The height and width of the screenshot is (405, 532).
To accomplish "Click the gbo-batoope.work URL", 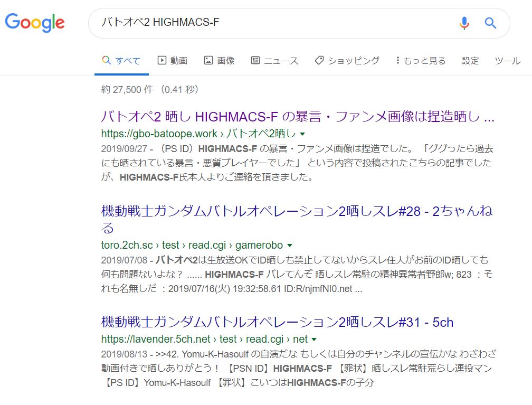I will pos(198,134).
